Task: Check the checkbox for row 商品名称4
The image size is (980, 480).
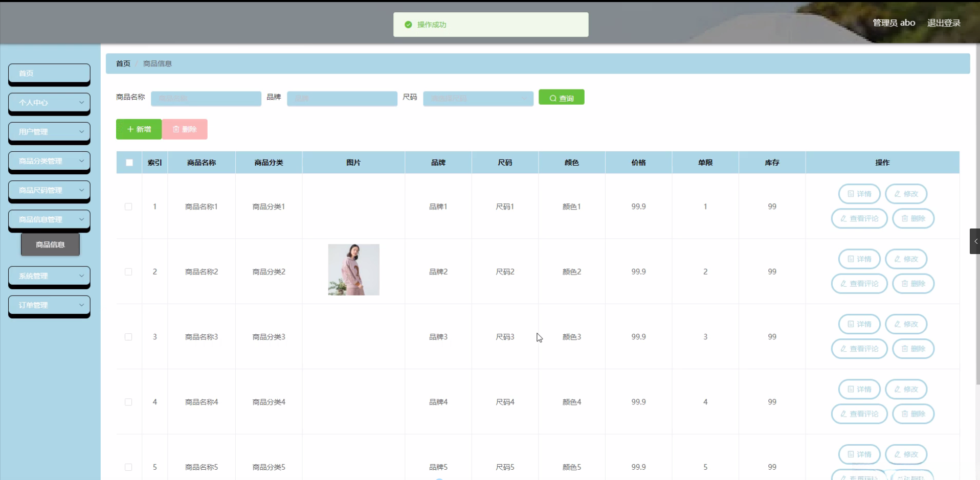Action: (x=128, y=402)
